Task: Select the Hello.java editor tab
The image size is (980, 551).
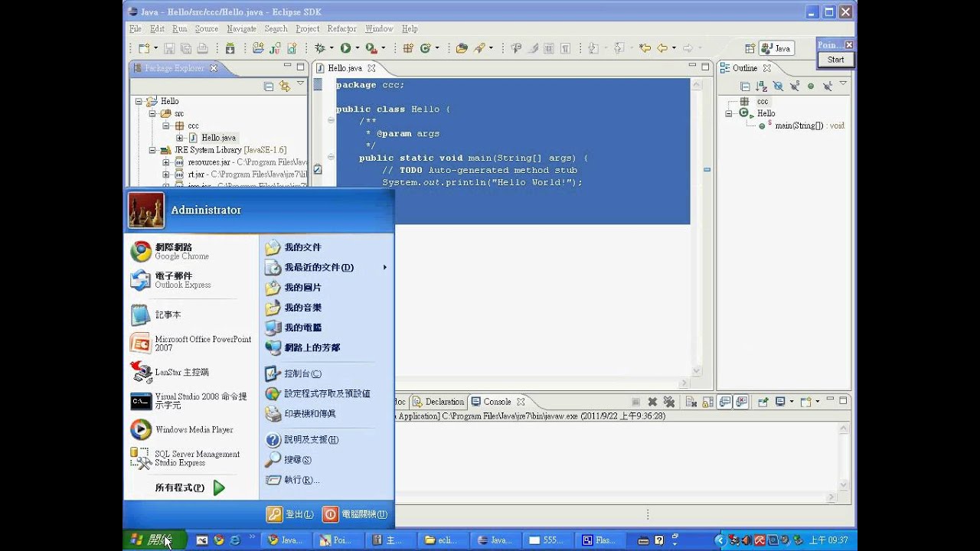Action: click(345, 68)
